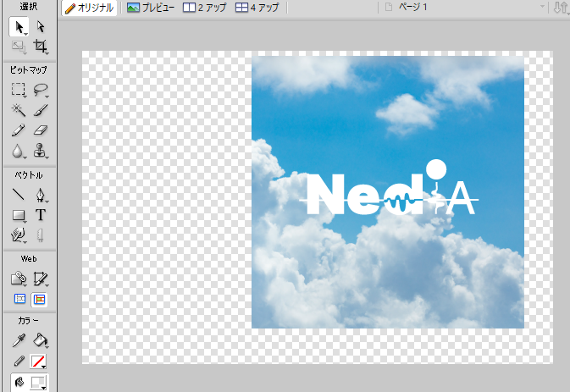This screenshot has height=392, width=570.
Task: Select the Brush tool
Action: click(40, 110)
